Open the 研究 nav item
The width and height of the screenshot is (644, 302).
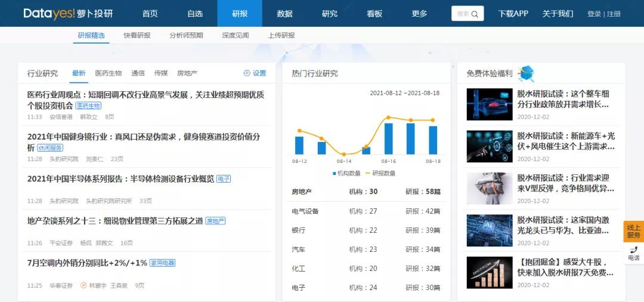329,14
